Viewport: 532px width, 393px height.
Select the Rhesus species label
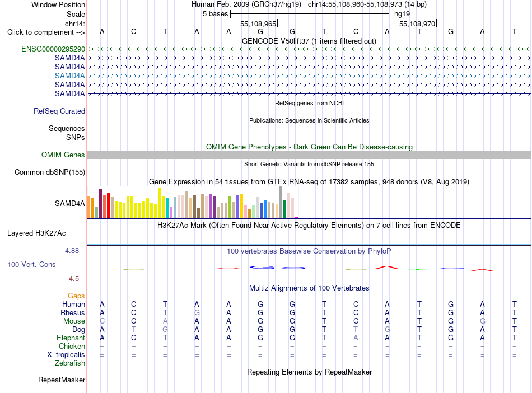coord(73,312)
